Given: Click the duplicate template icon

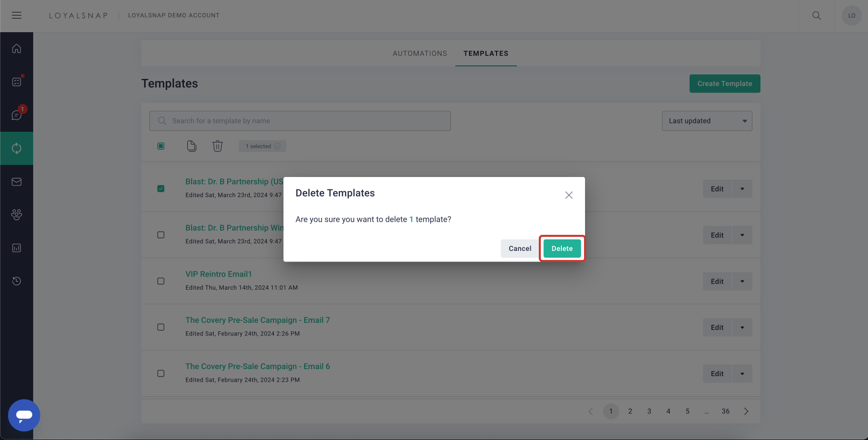Looking at the screenshot, I should 191,146.
